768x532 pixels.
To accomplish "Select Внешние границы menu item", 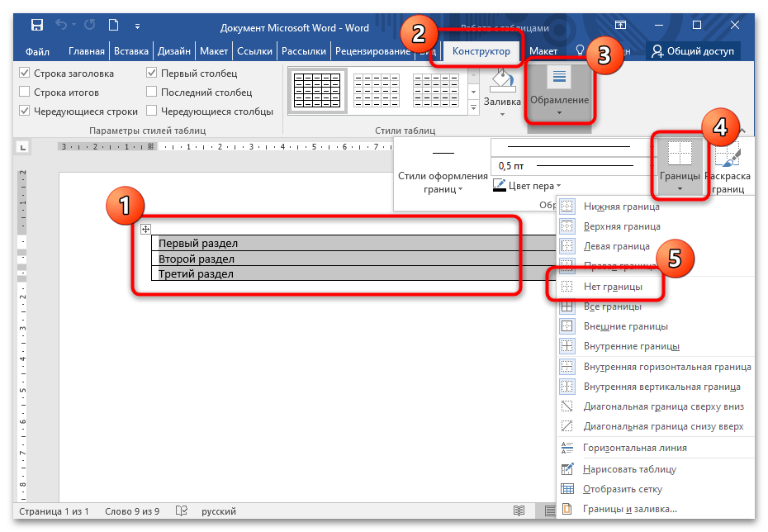I will click(x=656, y=326).
